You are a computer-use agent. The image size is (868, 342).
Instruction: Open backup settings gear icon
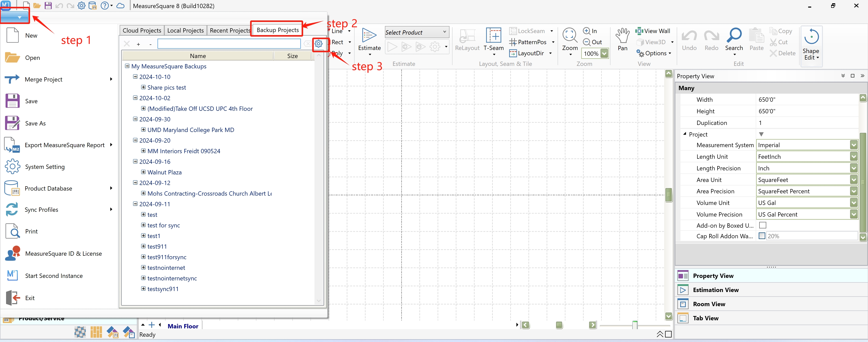pos(319,44)
